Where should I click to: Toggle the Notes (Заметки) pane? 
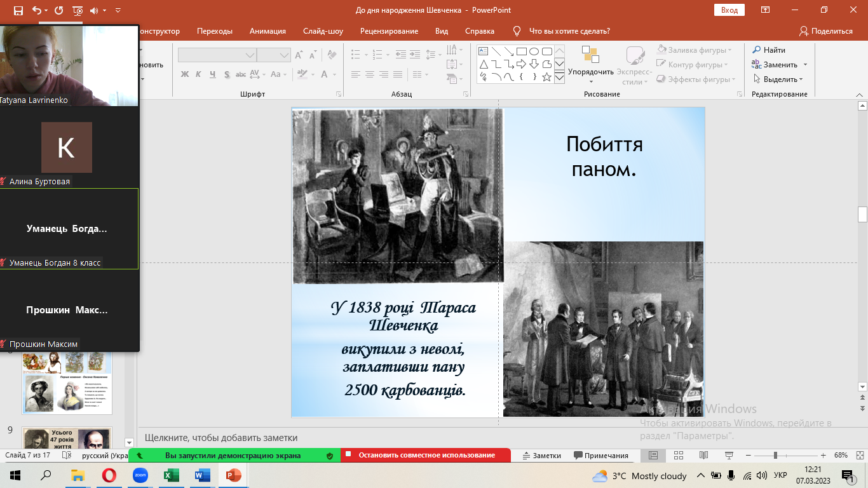click(541, 456)
